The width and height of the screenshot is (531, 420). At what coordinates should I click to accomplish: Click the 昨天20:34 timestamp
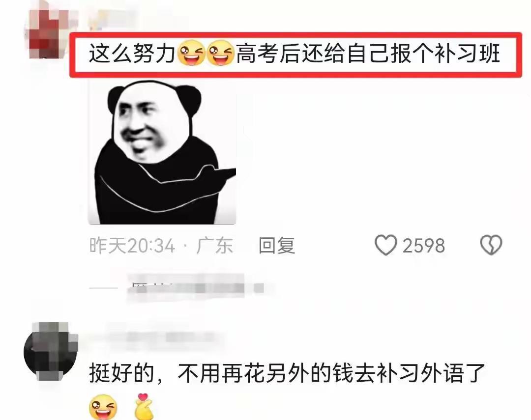pos(132,246)
